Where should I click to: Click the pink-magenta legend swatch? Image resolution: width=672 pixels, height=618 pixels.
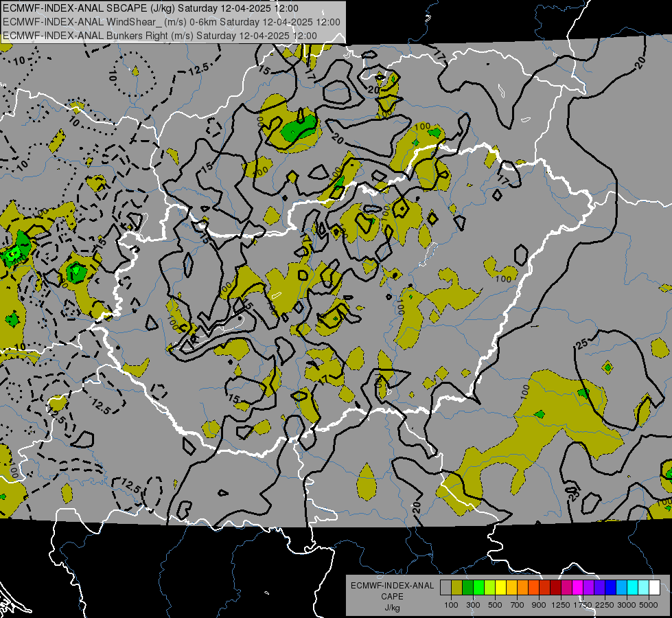point(567,587)
